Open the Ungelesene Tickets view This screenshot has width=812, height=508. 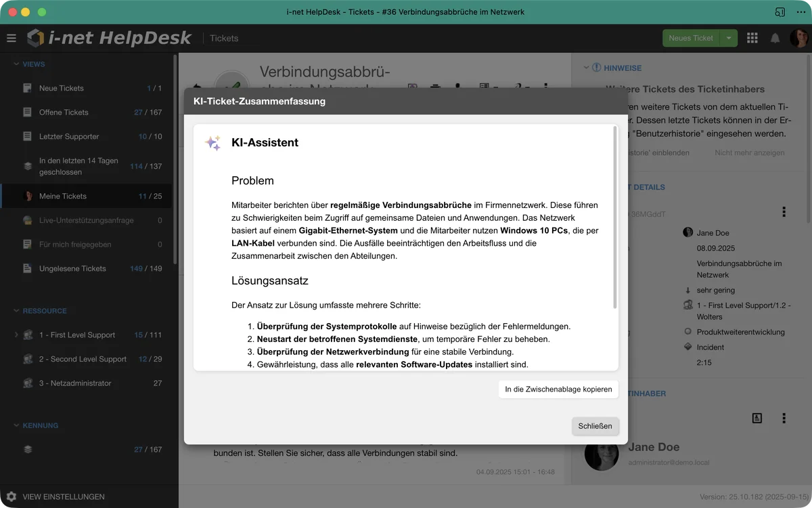(x=72, y=268)
